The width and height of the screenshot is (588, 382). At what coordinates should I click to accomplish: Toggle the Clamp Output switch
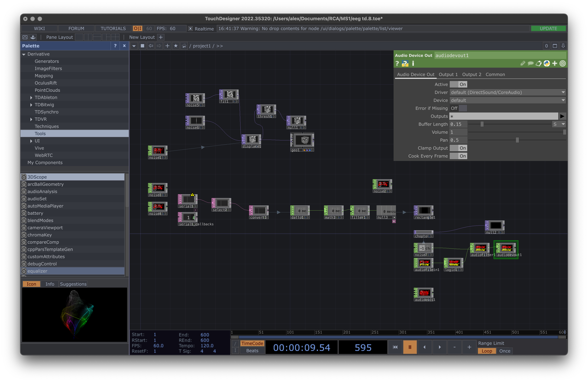458,148
